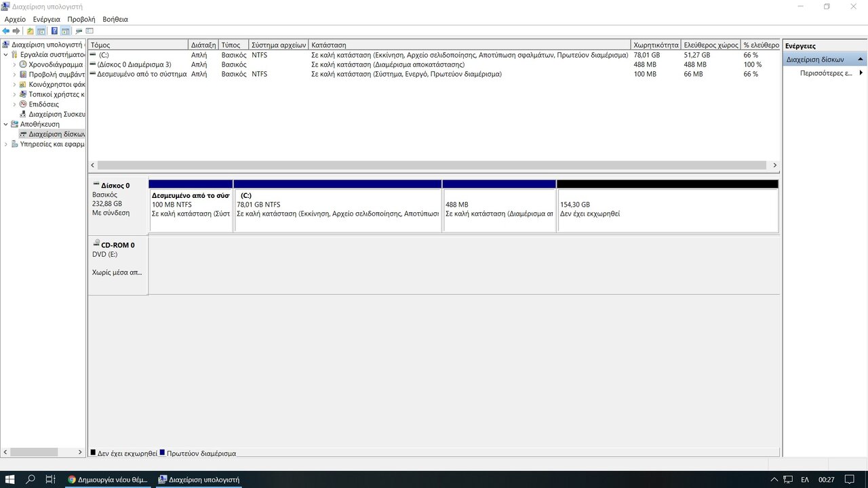Open taskbar search magnifier
This screenshot has height=488, width=868.
(31, 479)
